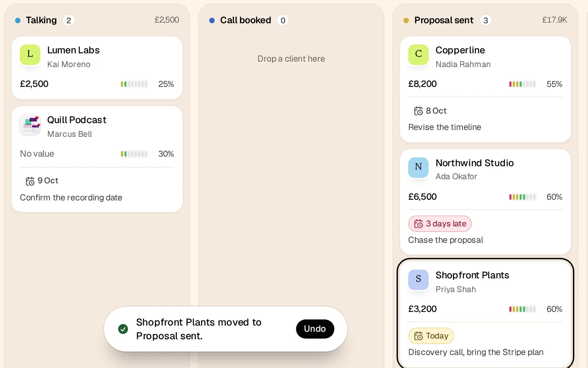
Task: Select the Talking column header
Action: tap(41, 20)
